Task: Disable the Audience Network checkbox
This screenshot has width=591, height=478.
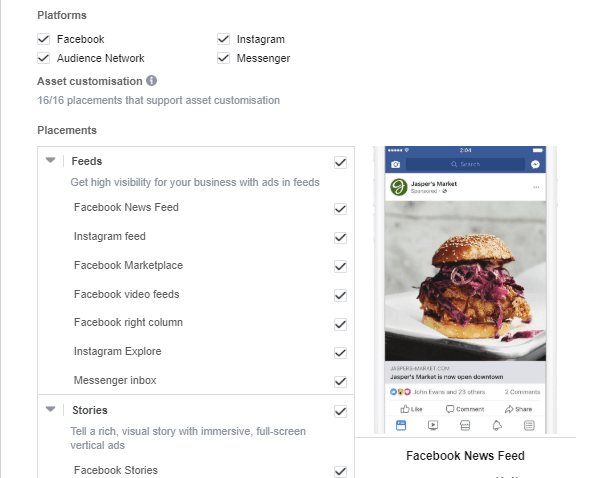Action: point(43,58)
